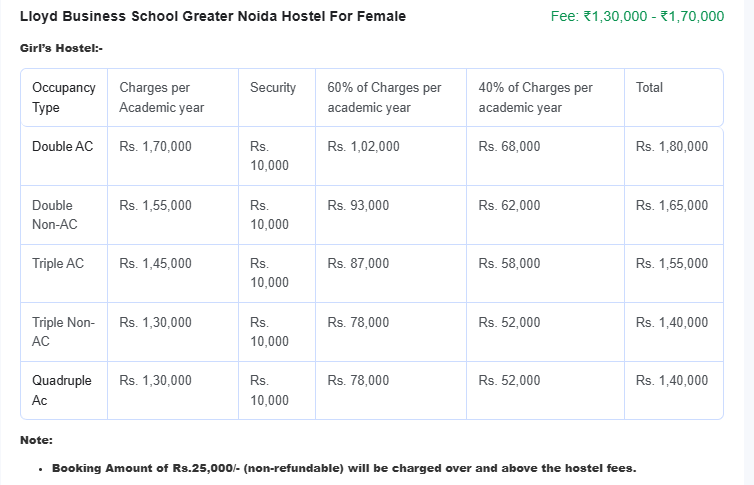Click the Rs. 1,70,000 charges cell
Screen dimensions: 754x485
click(156, 146)
